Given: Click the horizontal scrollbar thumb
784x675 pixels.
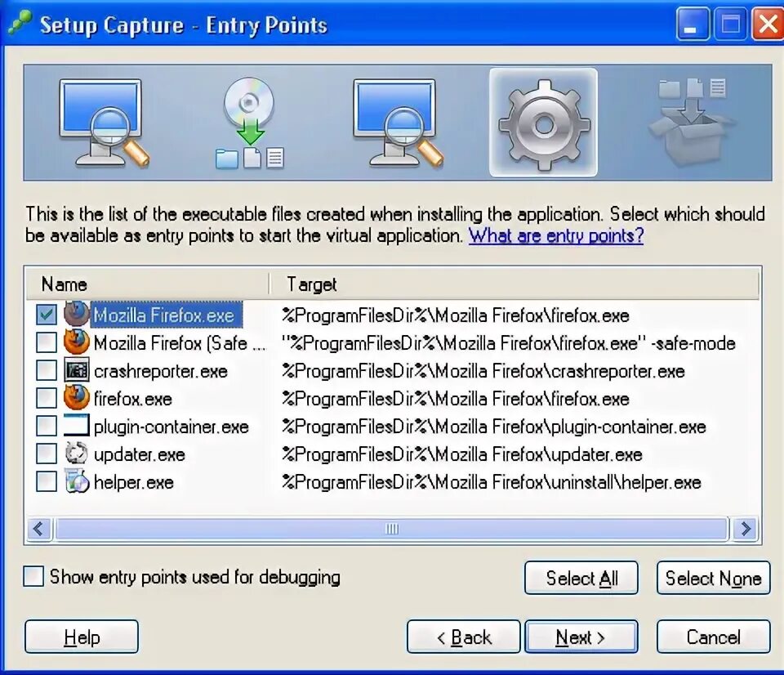Looking at the screenshot, I should (x=392, y=529).
